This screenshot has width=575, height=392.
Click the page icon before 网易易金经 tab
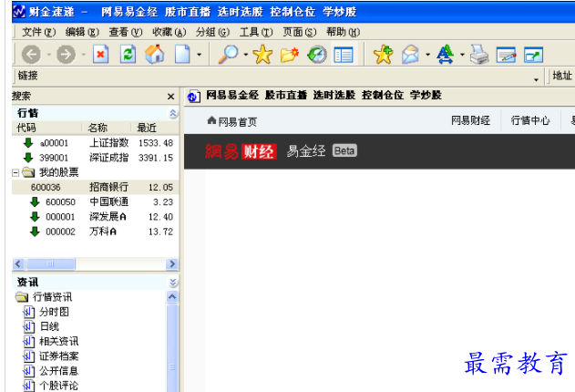[x=193, y=97]
